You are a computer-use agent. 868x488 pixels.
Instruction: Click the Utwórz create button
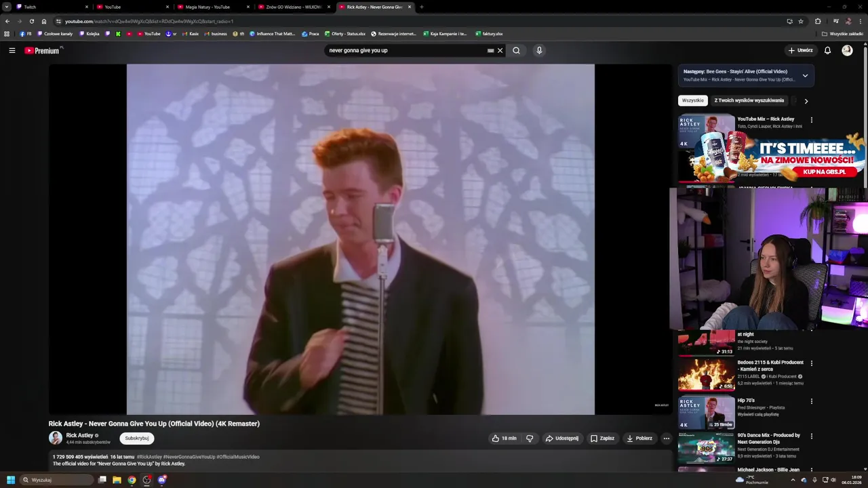(800, 50)
